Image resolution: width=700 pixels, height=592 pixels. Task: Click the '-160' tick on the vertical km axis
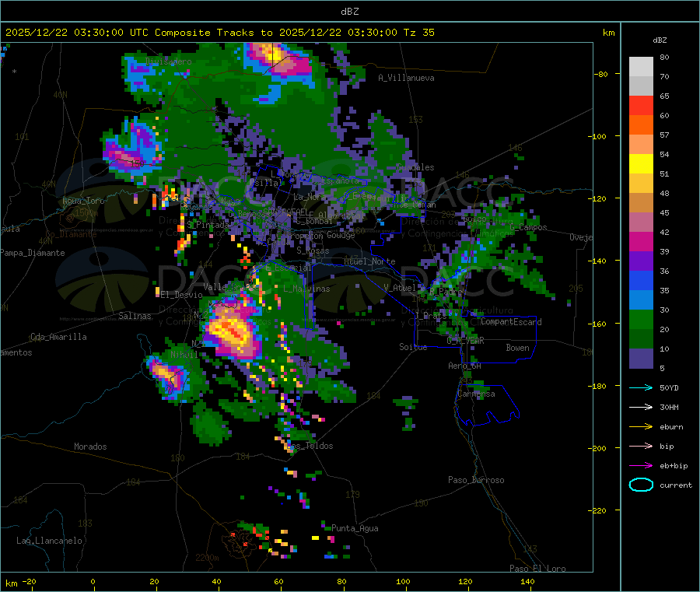tap(599, 324)
